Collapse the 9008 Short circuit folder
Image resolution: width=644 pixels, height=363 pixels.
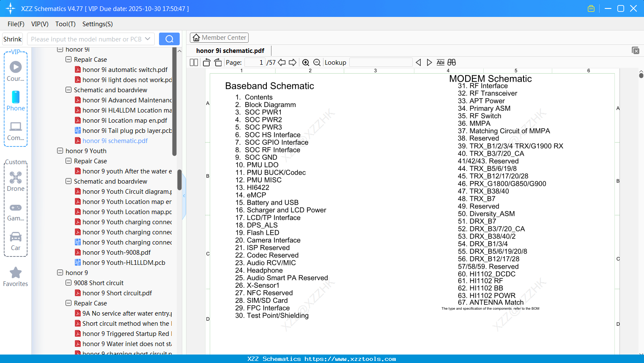coord(69,283)
